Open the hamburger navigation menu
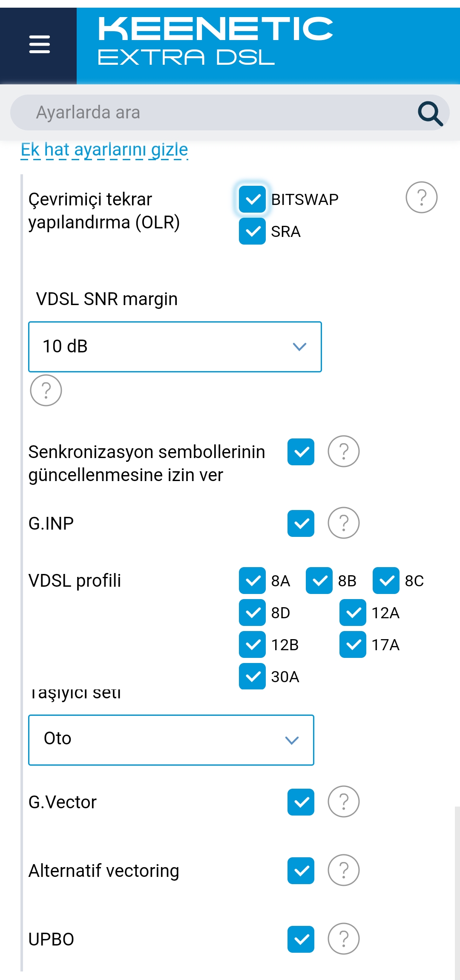This screenshot has height=980, width=460. pyautogui.click(x=39, y=44)
